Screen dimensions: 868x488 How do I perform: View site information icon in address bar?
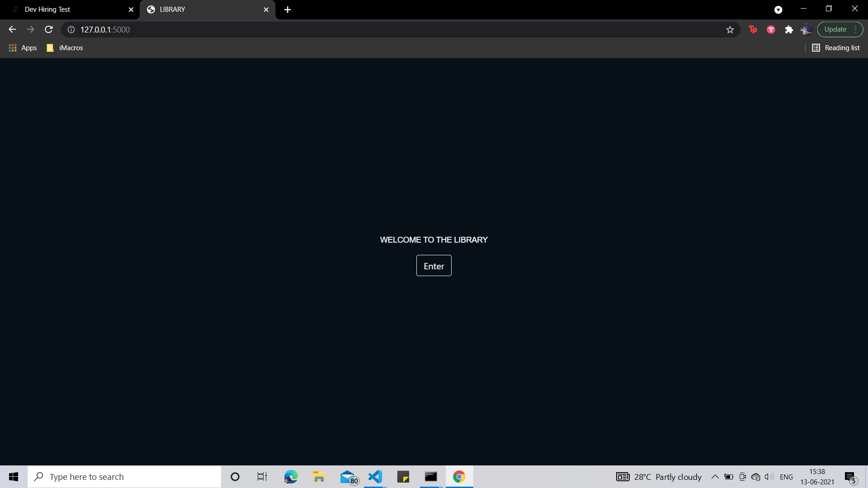(x=71, y=30)
